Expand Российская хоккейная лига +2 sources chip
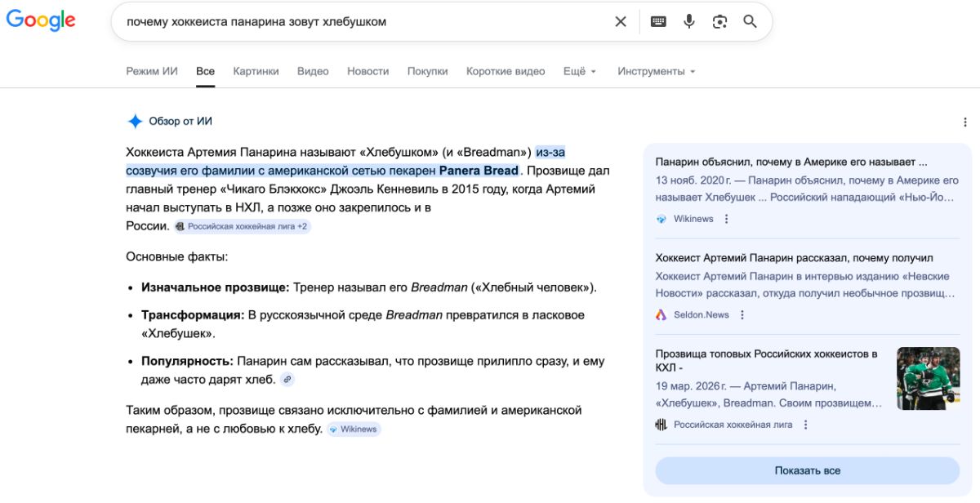The image size is (980, 503). click(242, 226)
